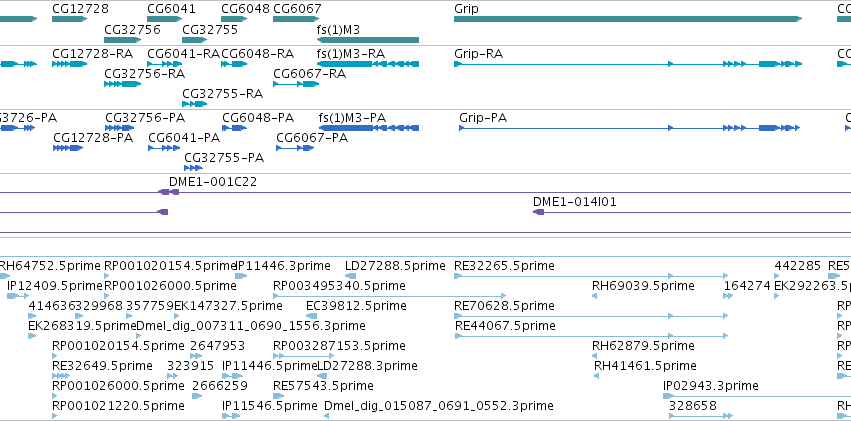Viewport: 851px width, 421px height.
Task: Click the fs(1)M3 gene feature
Action: pyautogui.click(x=368, y=40)
